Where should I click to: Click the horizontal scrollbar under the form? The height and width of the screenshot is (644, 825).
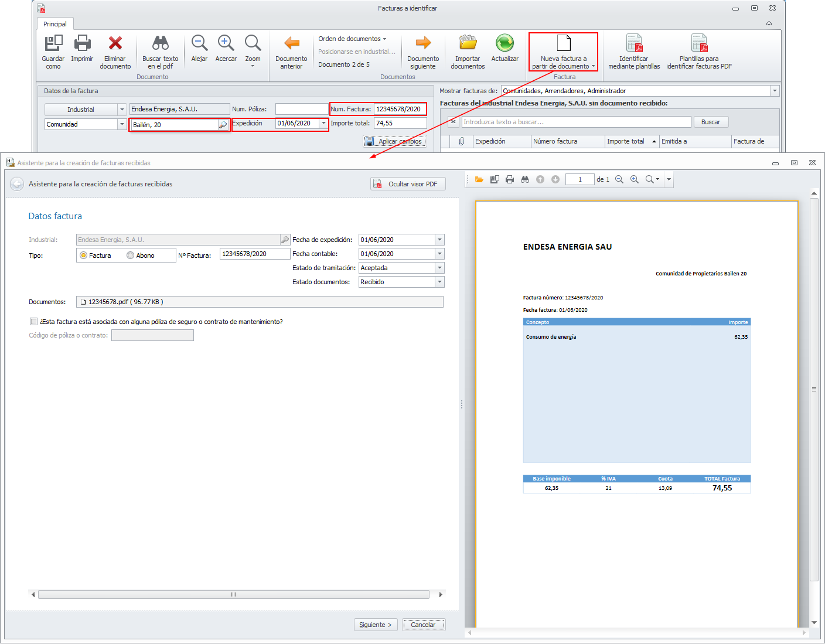tap(234, 594)
